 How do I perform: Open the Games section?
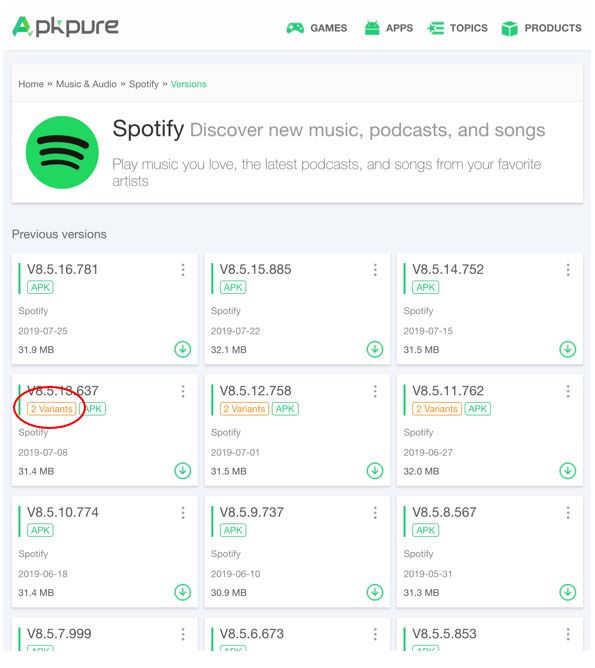click(316, 28)
